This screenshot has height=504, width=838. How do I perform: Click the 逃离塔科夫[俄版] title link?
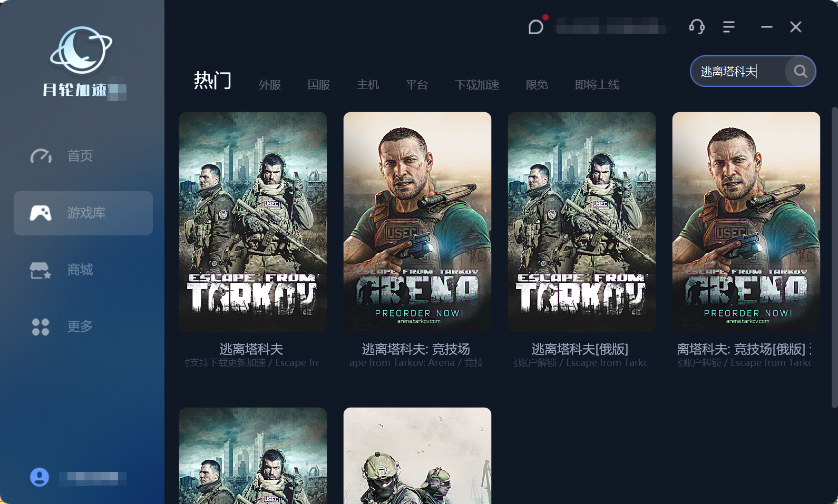click(x=580, y=349)
